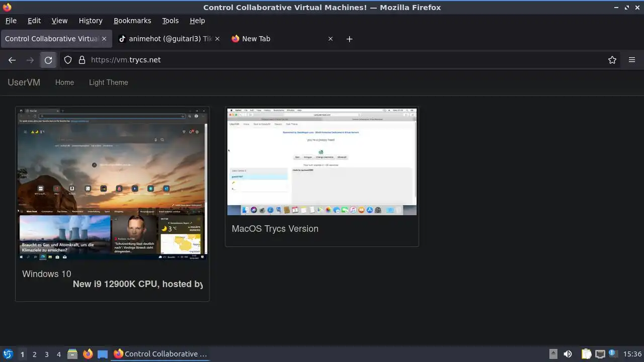Open the MacOS Trycs Version thumbnail
This screenshot has width=644, height=362.
(x=322, y=162)
